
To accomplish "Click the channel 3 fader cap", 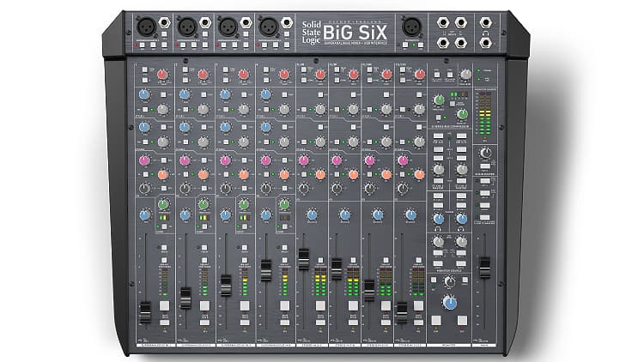I will click(x=226, y=286).
